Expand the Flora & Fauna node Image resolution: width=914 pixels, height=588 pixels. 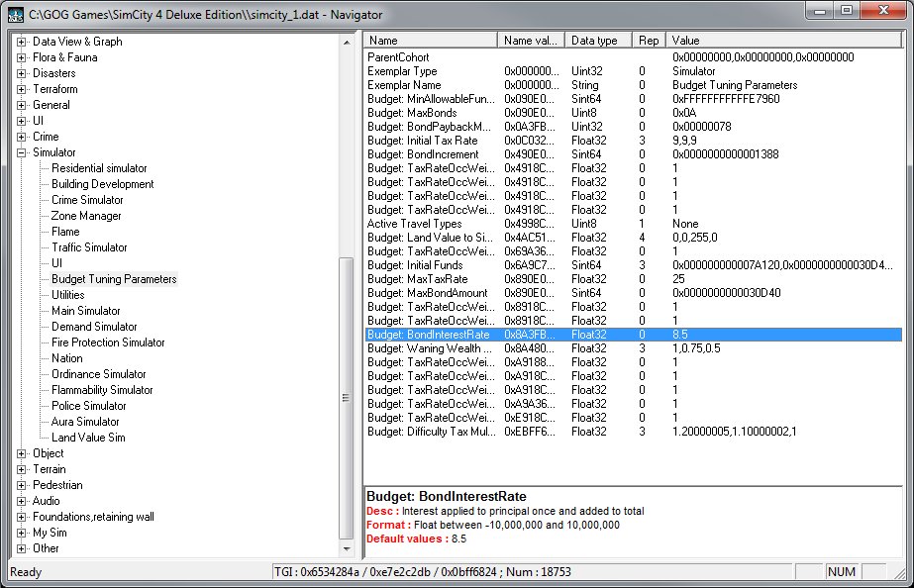(x=22, y=57)
